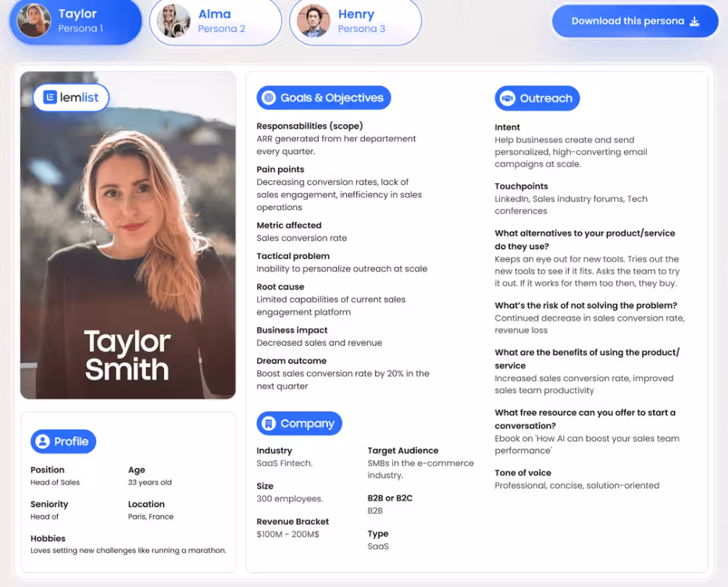Click the Profile person icon
This screenshot has width=728, height=587.
pyautogui.click(x=42, y=442)
